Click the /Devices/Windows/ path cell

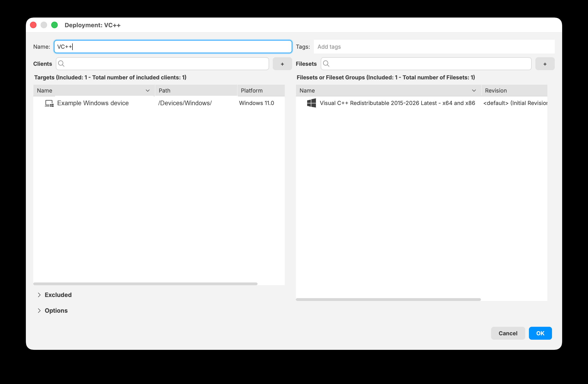pos(185,103)
